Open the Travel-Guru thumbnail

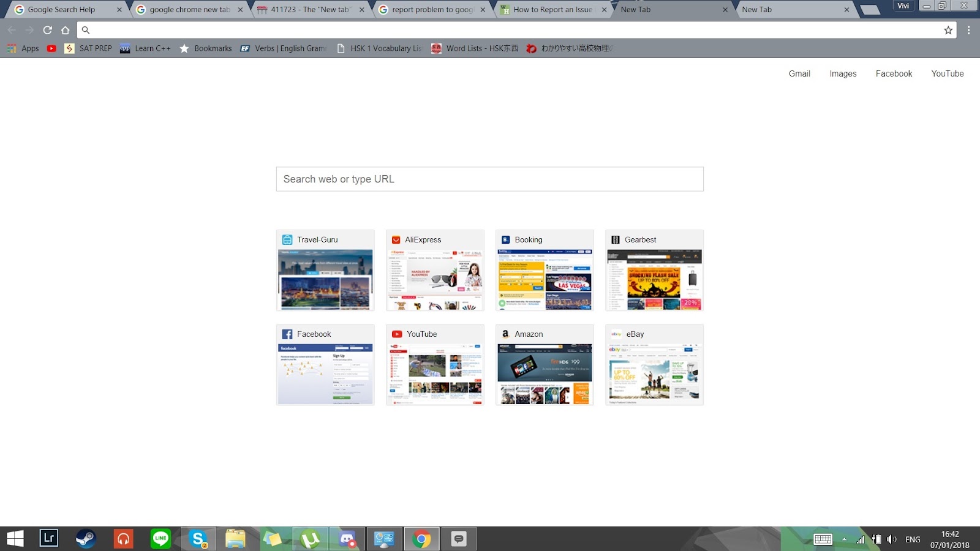[x=325, y=271]
